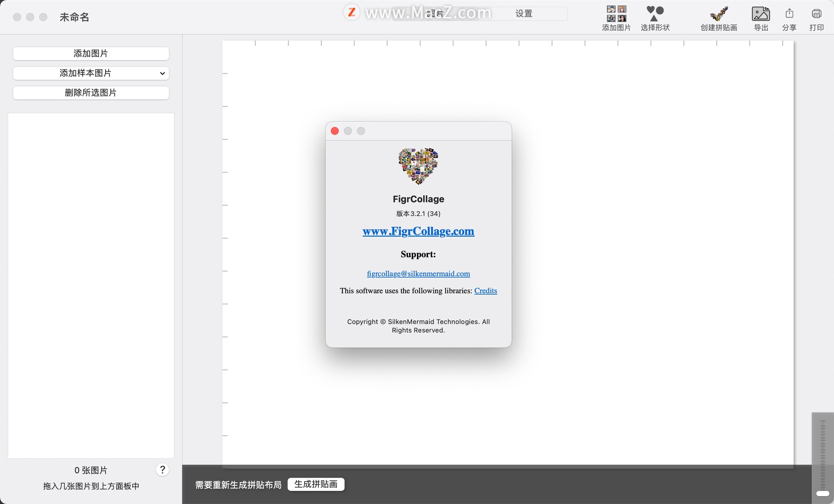This screenshot has width=834, height=504.
Task: Click the question mark help button
Action: [x=162, y=470]
